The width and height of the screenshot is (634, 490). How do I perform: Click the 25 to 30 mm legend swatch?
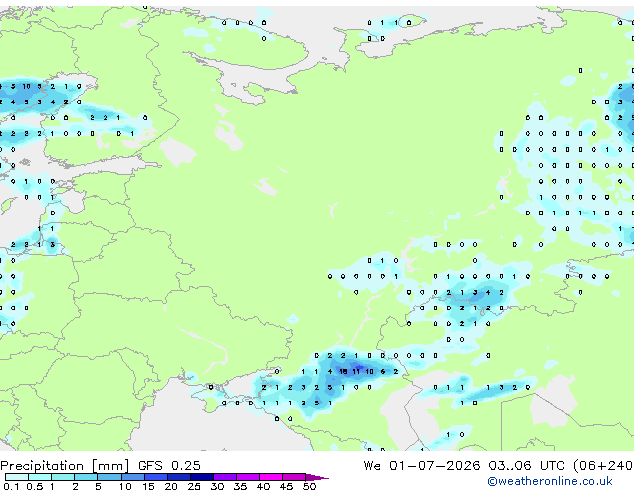click(201, 477)
